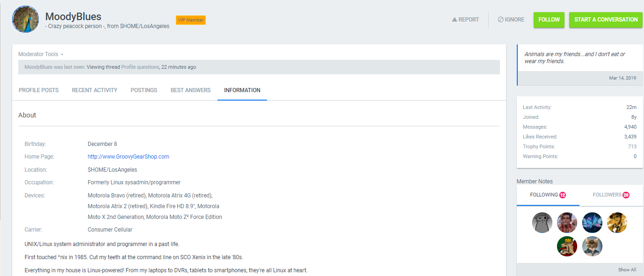Switch to the Profile Posts tab
The width and height of the screenshot is (644, 276).
pos(38,90)
